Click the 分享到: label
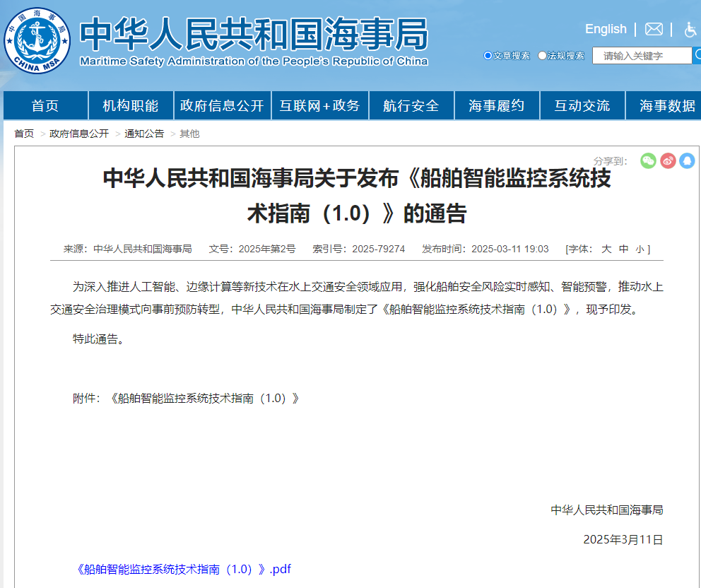 coord(611,161)
